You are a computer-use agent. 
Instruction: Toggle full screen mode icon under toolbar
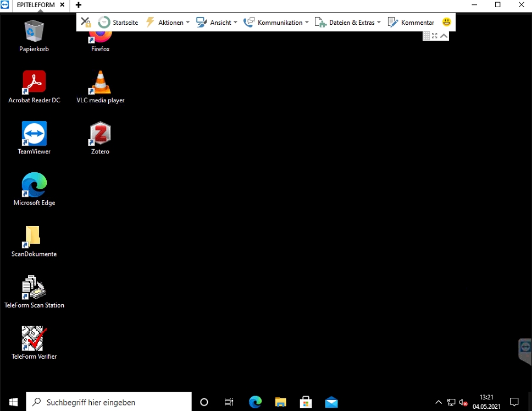(435, 36)
